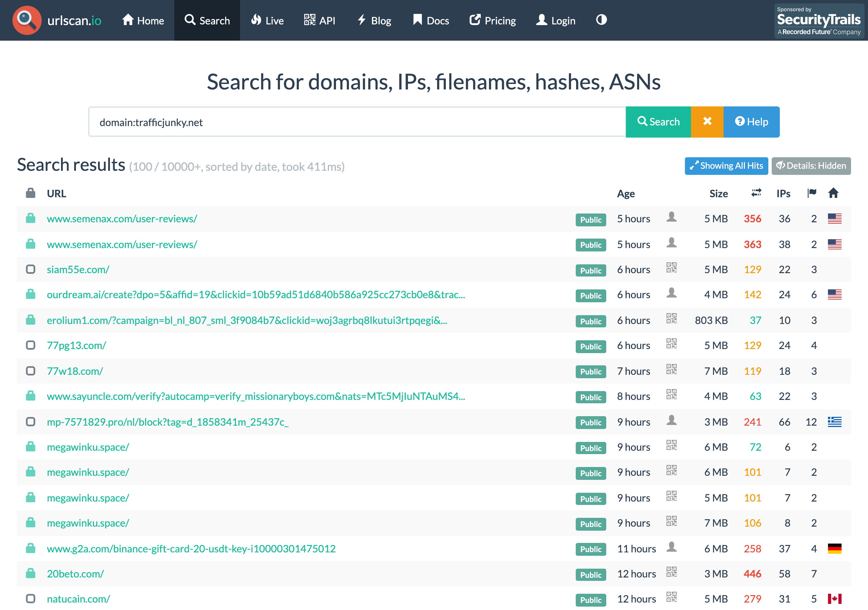
Task: Click the green lock icon on 20beto.com row
Action: coord(31,573)
